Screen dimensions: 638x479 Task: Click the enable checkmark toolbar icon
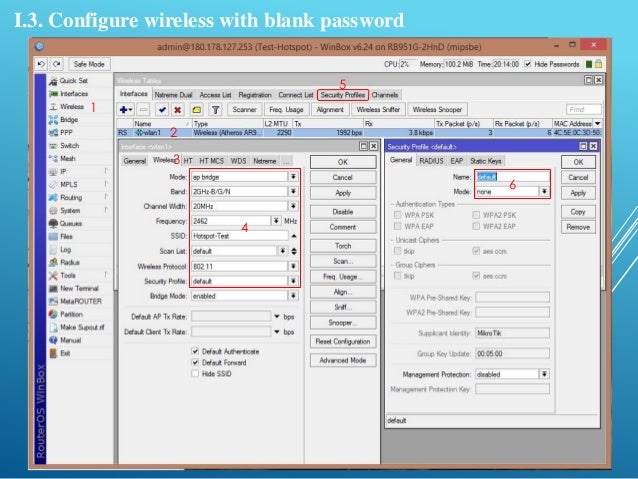[x=162, y=109]
